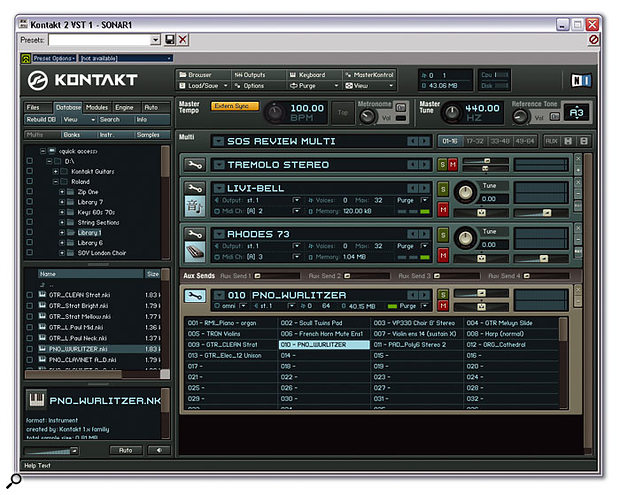Click the piano icon in info pane
This screenshot has height=495, width=620.
37,400
